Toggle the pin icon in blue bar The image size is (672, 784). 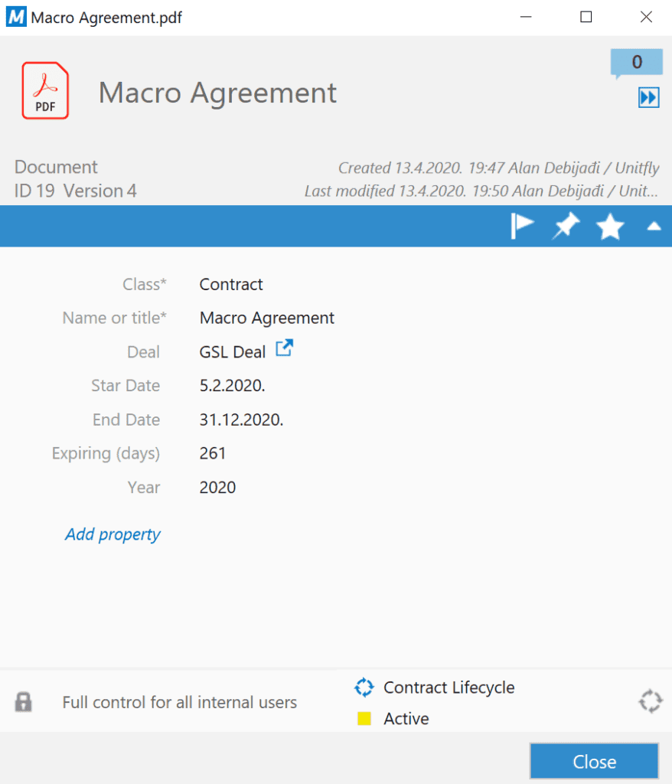pos(566,227)
